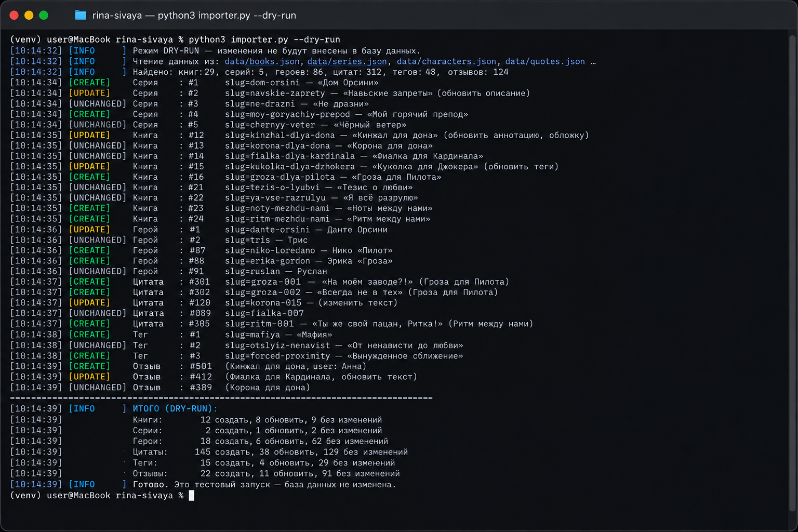Click the slug=korona-015 text

pyautogui.click(x=263, y=303)
